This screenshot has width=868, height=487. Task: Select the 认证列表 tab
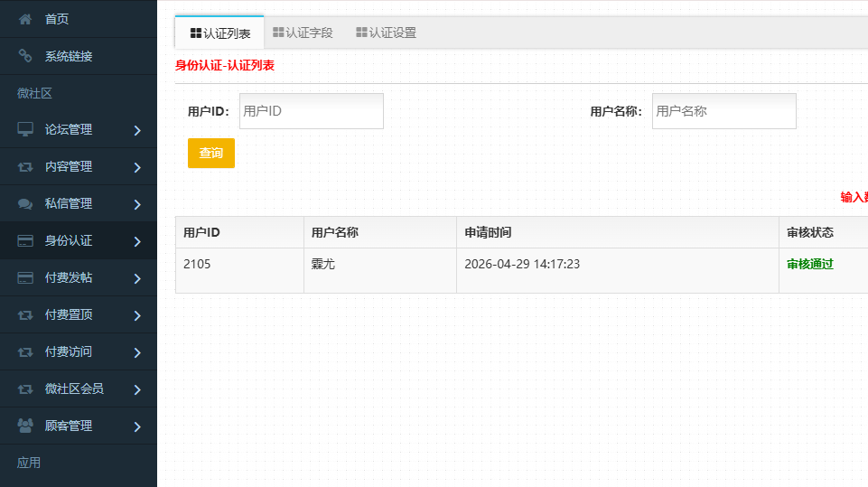[x=219, y=33]
